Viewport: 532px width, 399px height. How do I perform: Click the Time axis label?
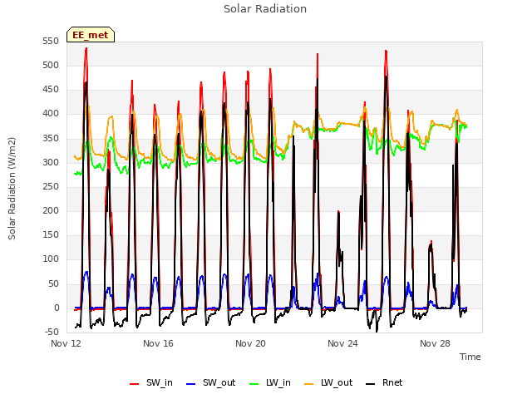[470, 357]
